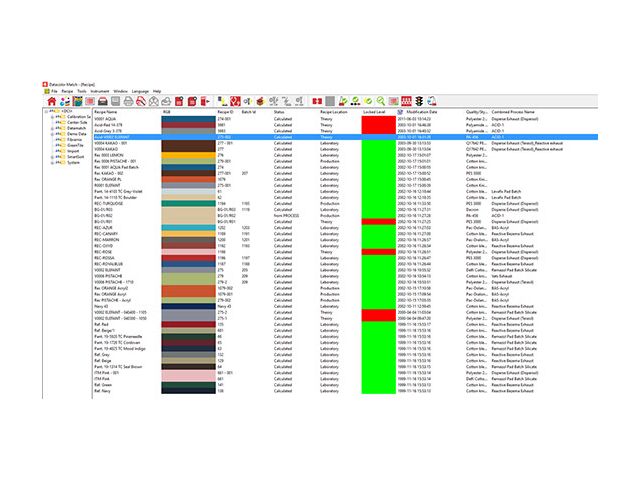
Task: Click the multicolor palette icon beside Home
Action: point(64,101)
